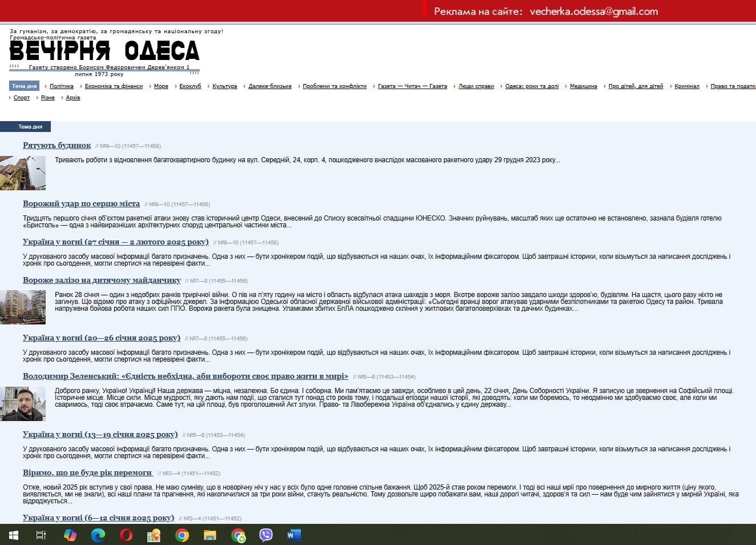Select the Кримінал section
Image resolution: width=756 pixels, height=545 pixels.
687,86
